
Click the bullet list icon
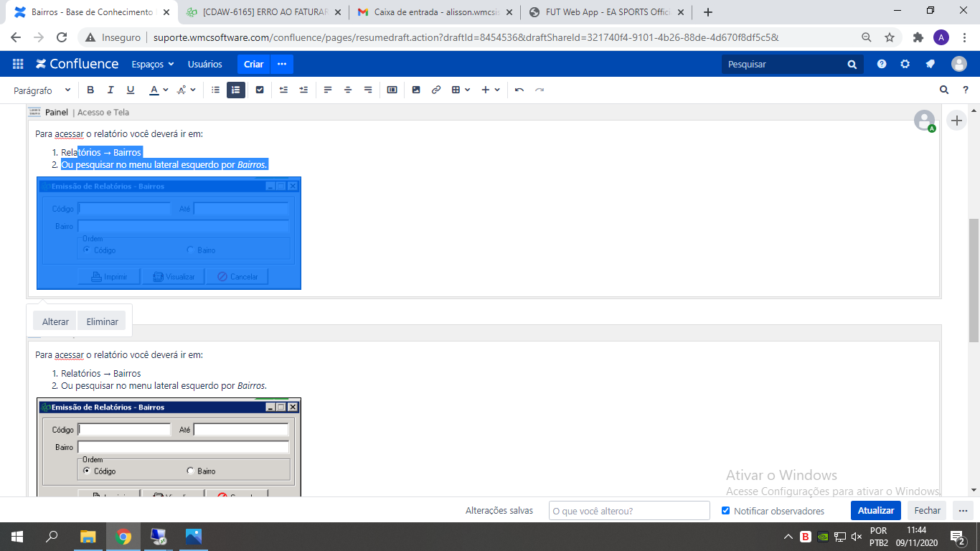[x=215, y=90]
